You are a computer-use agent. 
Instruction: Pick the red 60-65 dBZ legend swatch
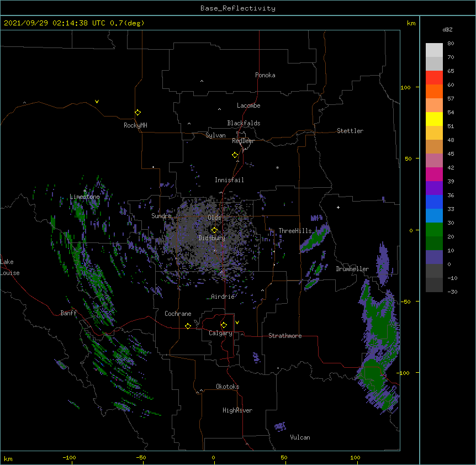434,77
